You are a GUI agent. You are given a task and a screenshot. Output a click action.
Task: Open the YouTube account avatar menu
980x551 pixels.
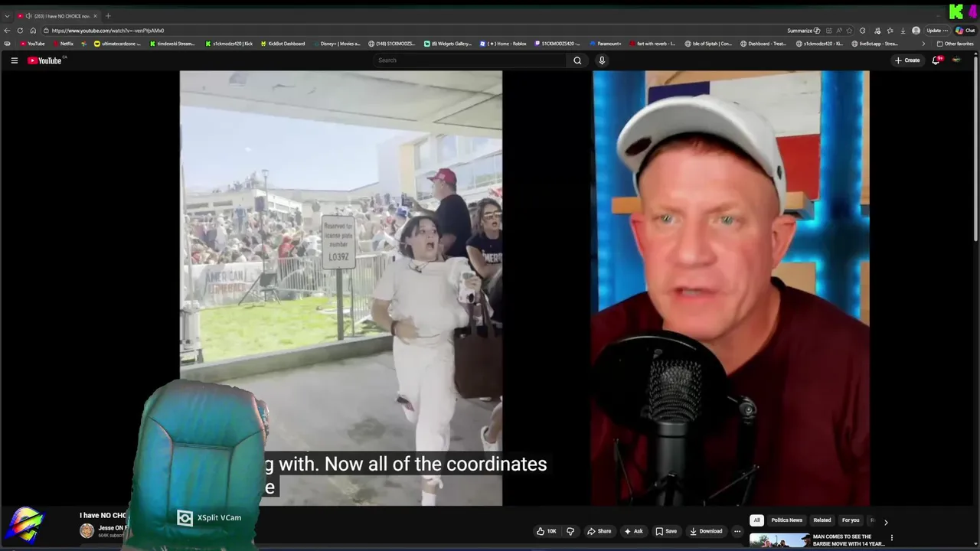pos(956,60)
